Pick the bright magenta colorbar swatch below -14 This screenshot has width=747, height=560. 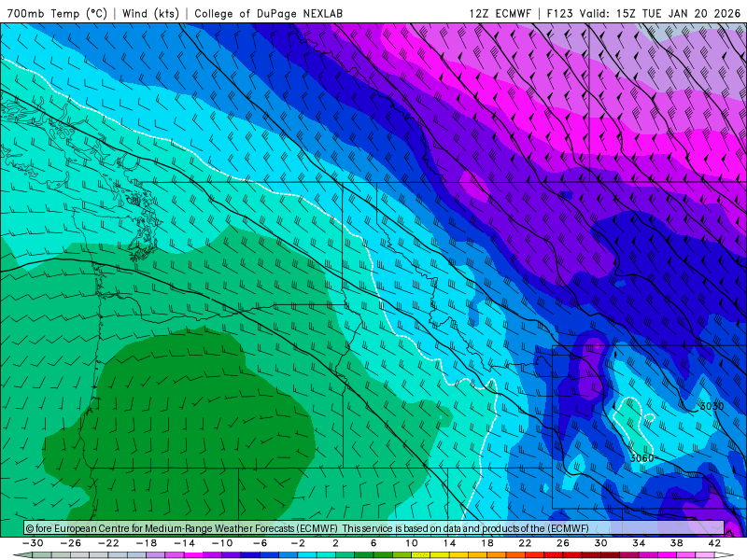pos(194,555)
